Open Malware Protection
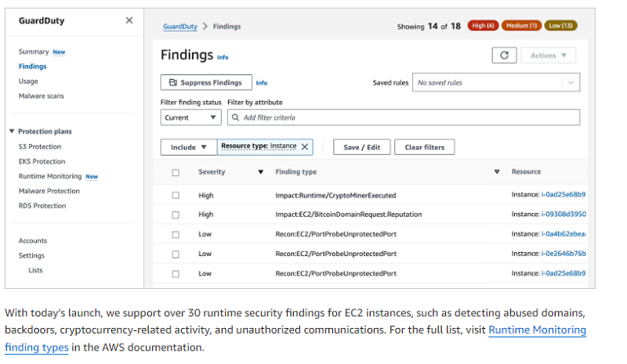The image size is (627, 364). click(x=49, y=191)
